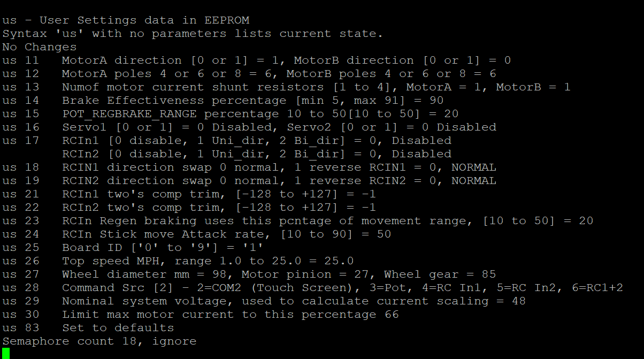Select the Stick move Attack rate line

click(x=197, y=234)
